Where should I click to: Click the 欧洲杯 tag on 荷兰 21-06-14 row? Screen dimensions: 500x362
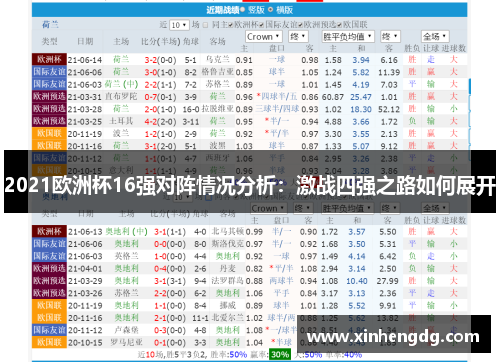pyautogui.click(x=49, y=59)
